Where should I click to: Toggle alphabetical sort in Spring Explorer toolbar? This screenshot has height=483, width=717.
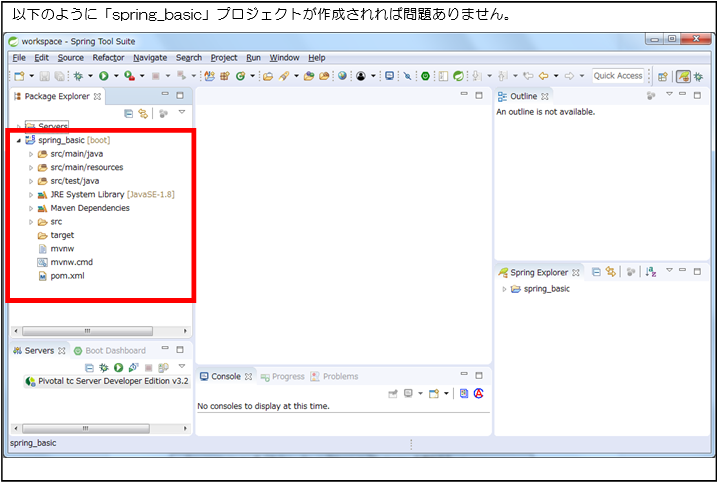point(651,272)
